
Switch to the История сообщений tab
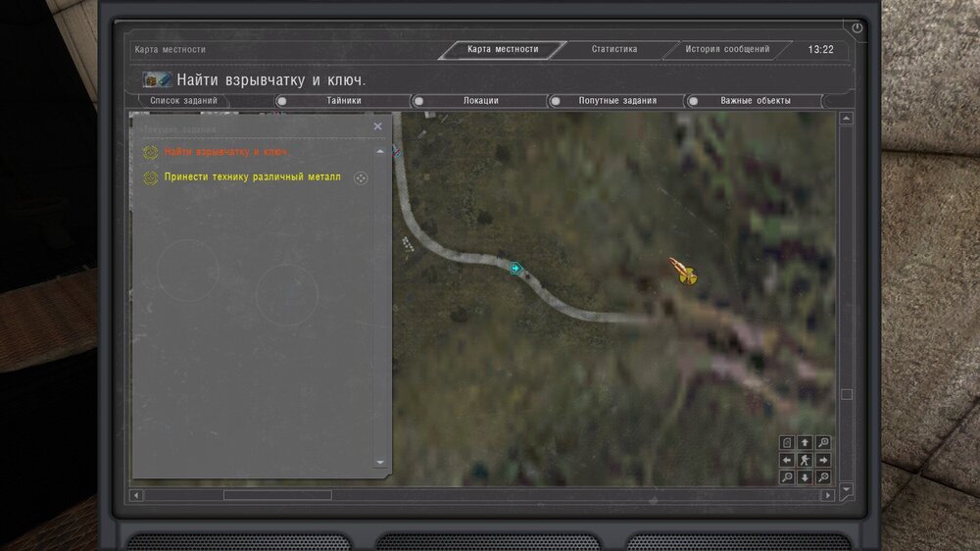727,49
